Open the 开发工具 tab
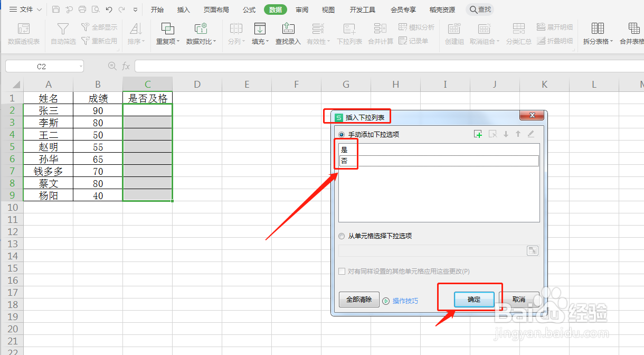This screenshot has height=355, width=644. click(363, 10)
